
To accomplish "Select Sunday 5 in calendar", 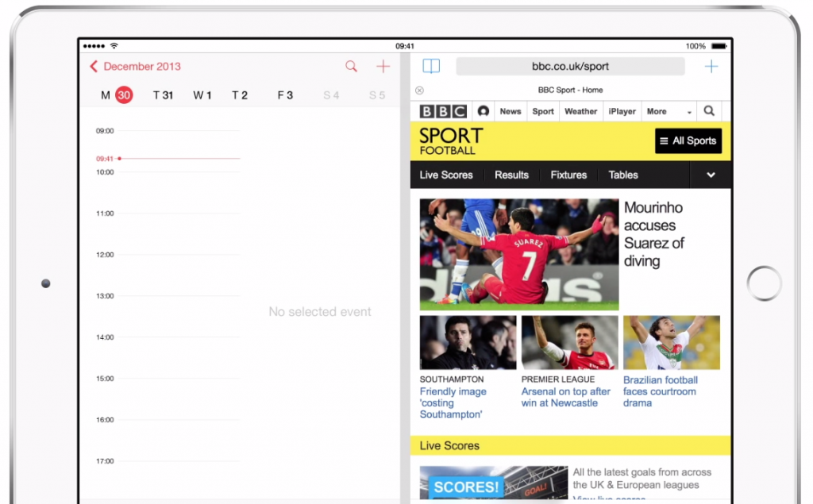I will (377, 95).
